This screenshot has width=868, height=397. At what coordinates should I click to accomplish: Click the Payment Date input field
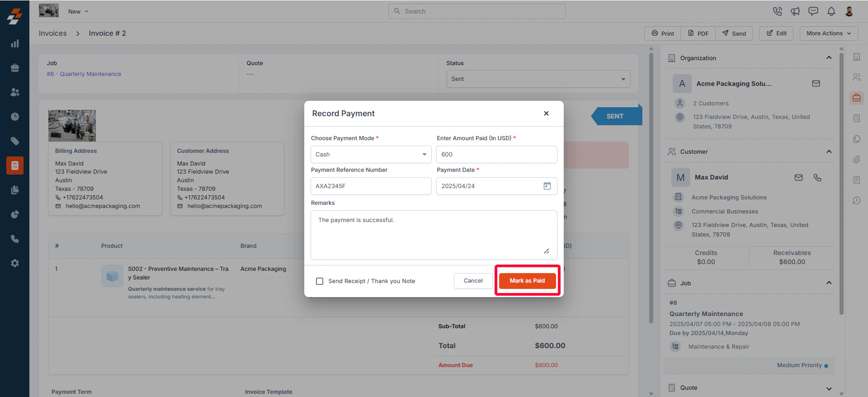point(496,186)
